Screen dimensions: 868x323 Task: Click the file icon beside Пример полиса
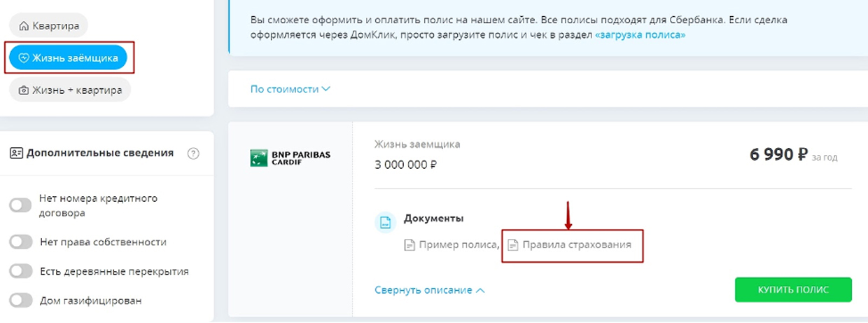[x=410, y=245]
